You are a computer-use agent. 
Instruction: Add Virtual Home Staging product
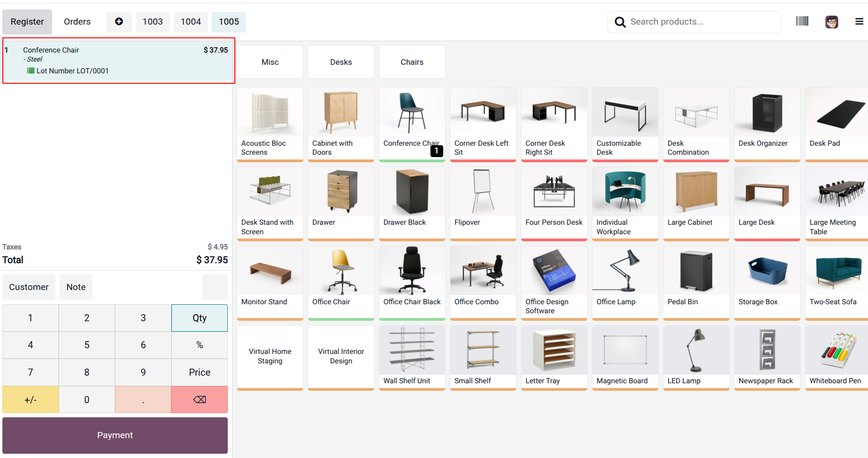[270, 358]
